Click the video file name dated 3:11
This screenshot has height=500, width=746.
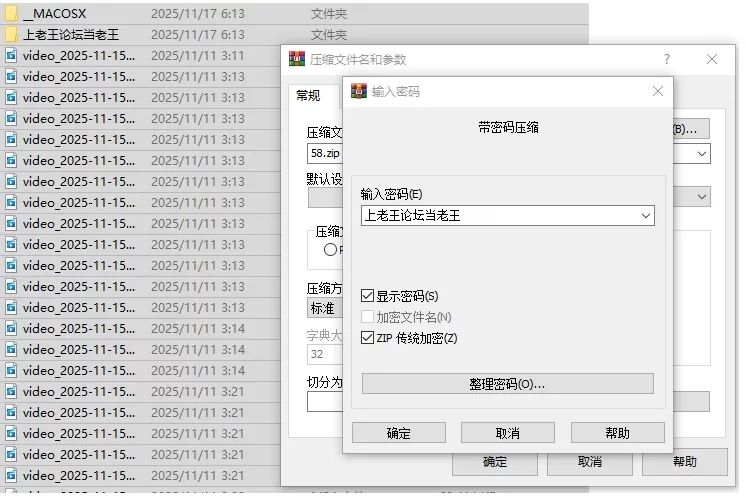pos(79,56)
